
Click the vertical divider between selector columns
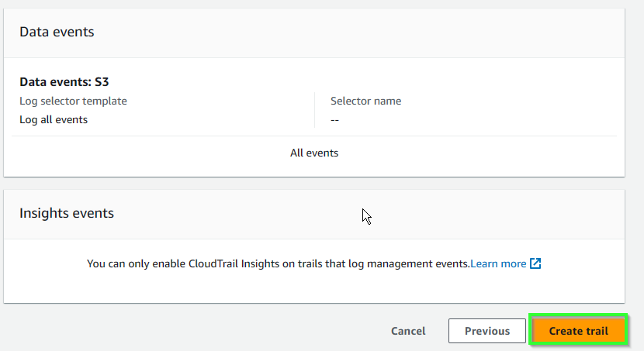(x=314, y=110)
